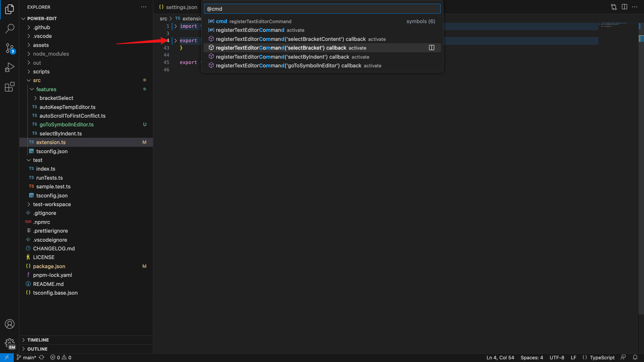
Task: Open Changes with the compare icon top right
Action: coord(613,7)
